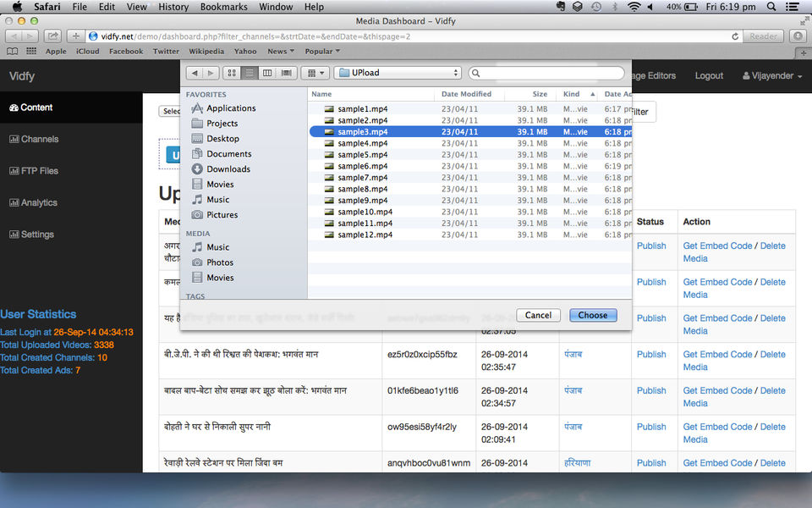Open Safari reading list icon

pyautogui.click(x=13, y=52)
